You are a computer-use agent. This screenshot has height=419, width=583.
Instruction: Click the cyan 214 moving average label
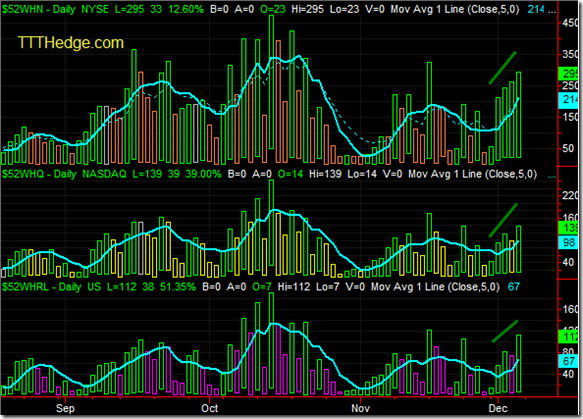568,99
